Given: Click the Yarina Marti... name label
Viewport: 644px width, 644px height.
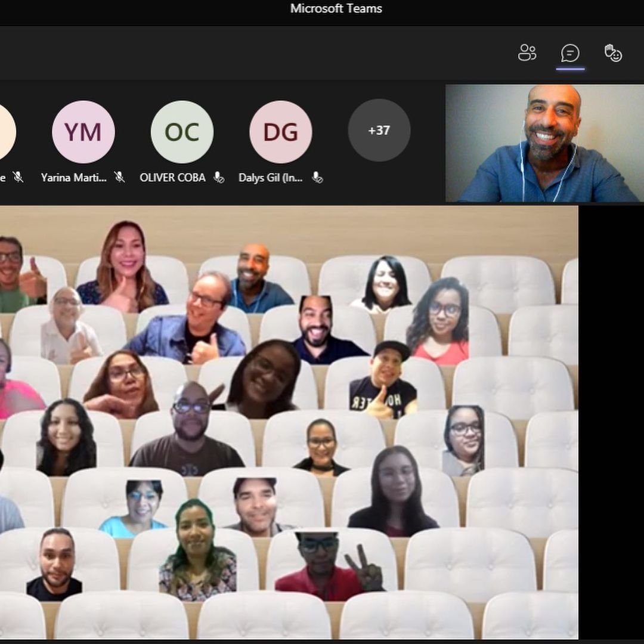Looking at the screenshot, I should click(74, 178).
